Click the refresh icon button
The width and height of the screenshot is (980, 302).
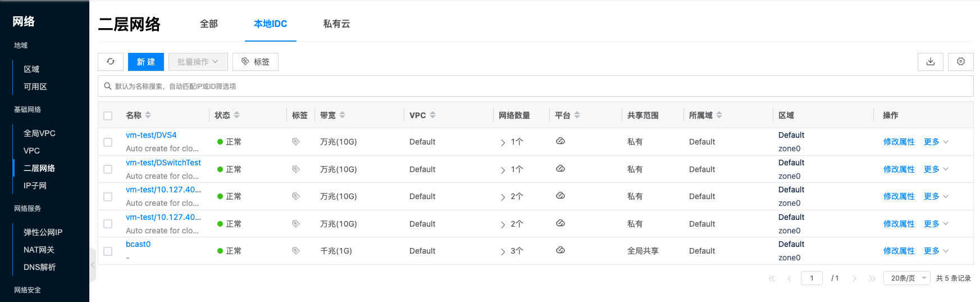coord(111,62)
